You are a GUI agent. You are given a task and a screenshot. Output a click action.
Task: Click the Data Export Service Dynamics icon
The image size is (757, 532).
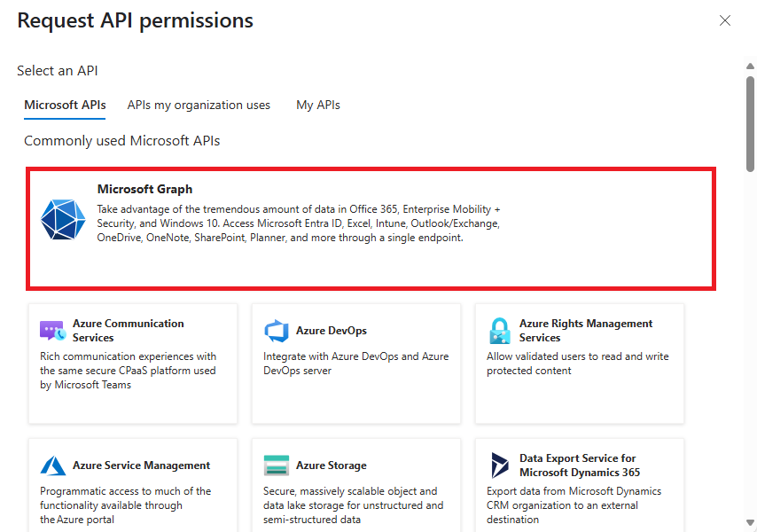[x=500, y=465]
